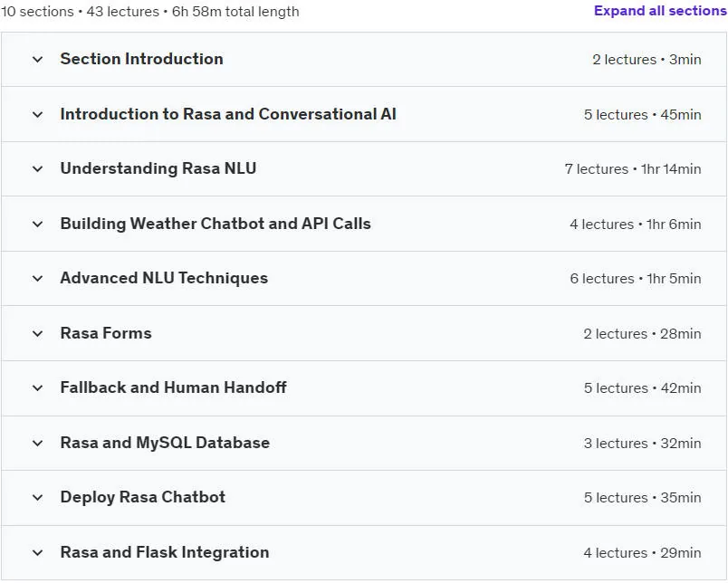Click the '4 lectures • 29min' text
Screen dimensions: 728x583
click(643, 553)
